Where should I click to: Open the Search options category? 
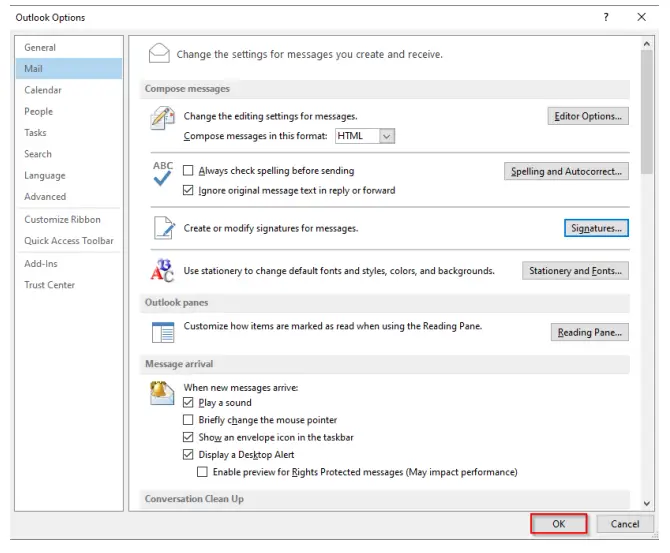click(x=69, y=154)
